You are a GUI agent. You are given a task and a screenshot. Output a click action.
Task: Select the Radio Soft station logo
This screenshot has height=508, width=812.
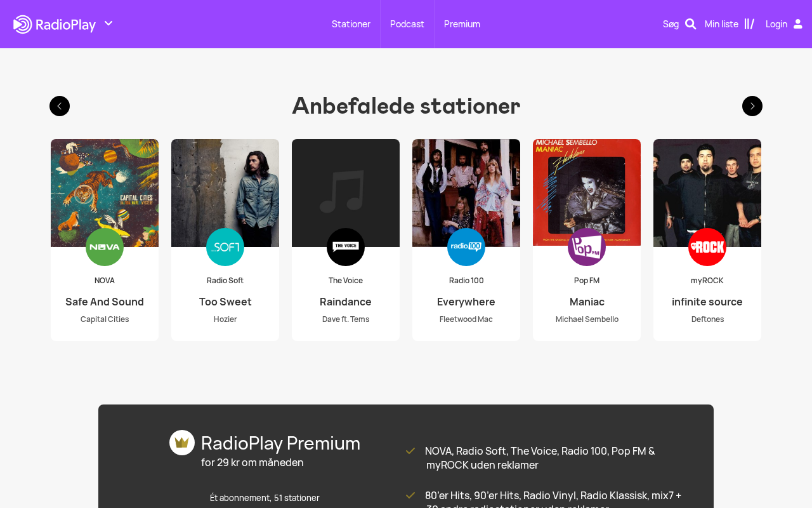tap(225, 247)
